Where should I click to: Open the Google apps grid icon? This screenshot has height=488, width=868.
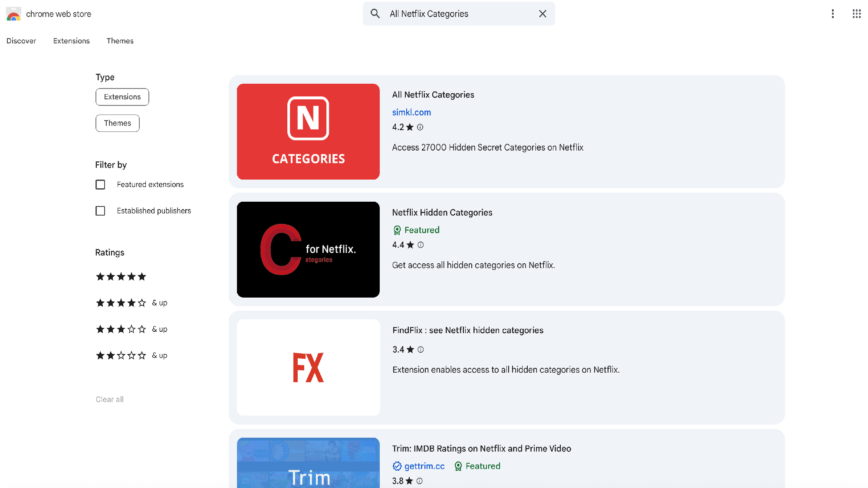[x=856, y=14]
